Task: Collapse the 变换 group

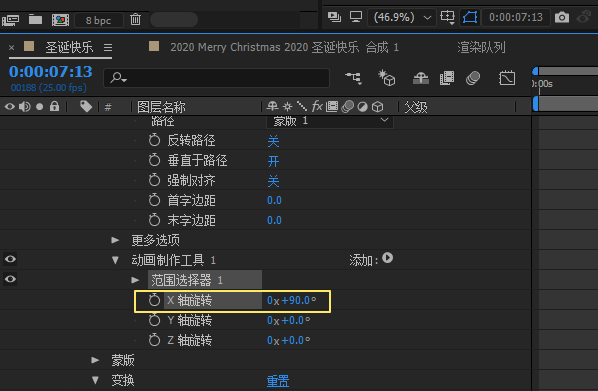Action: pos(95,380)
